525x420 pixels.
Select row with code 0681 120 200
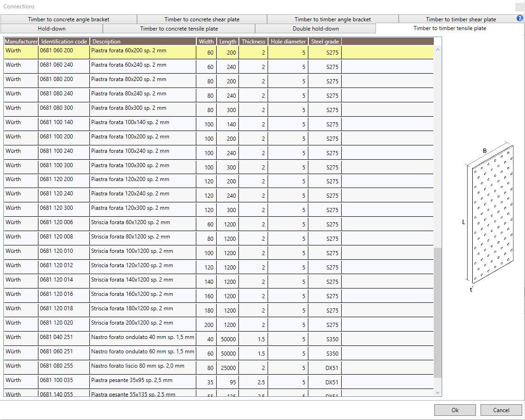pos(219,181)
